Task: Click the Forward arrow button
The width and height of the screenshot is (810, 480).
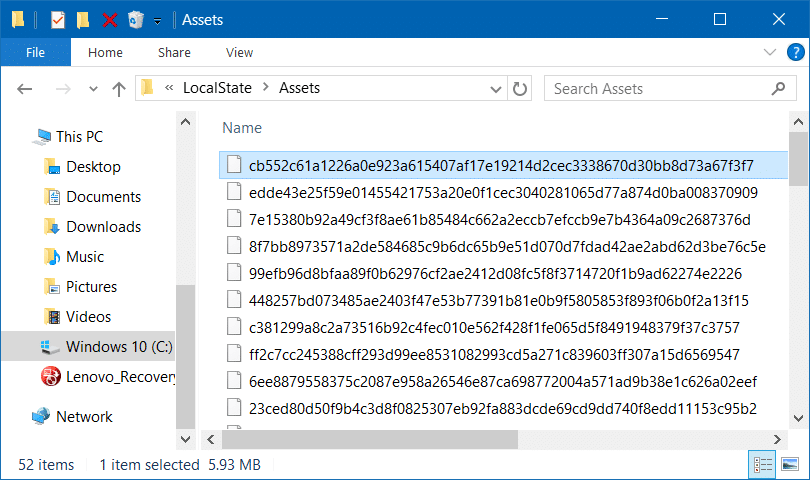Action: click(x=63, y=89)
